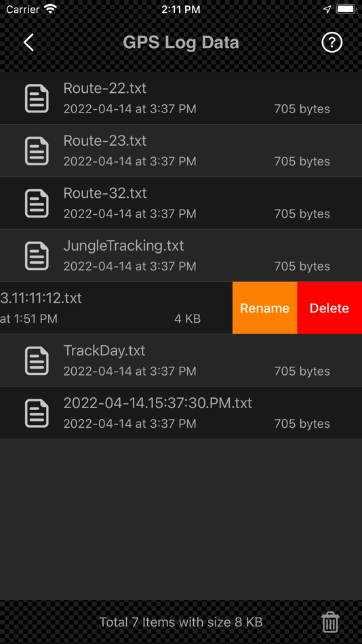Screen dimensions: 362x644
Task: Tap the 2022-04-14.15:37:30.PM.txt document icon
Action: (x=37, y=414)
